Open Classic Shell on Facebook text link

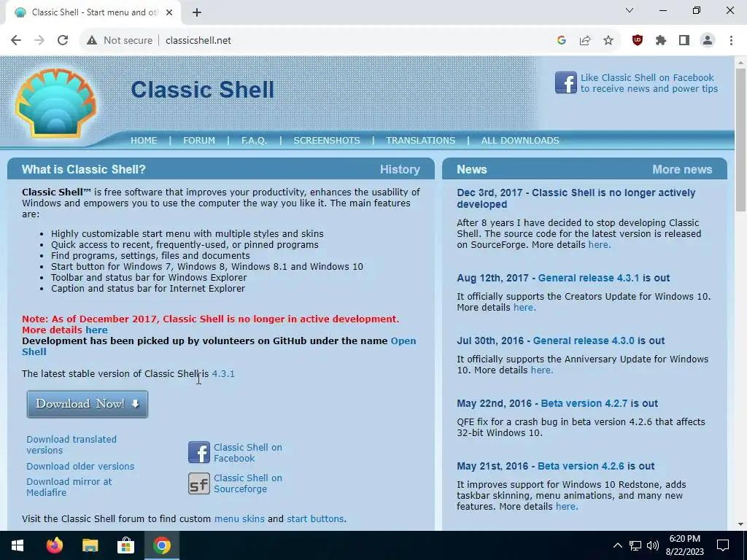coord(248,453)
